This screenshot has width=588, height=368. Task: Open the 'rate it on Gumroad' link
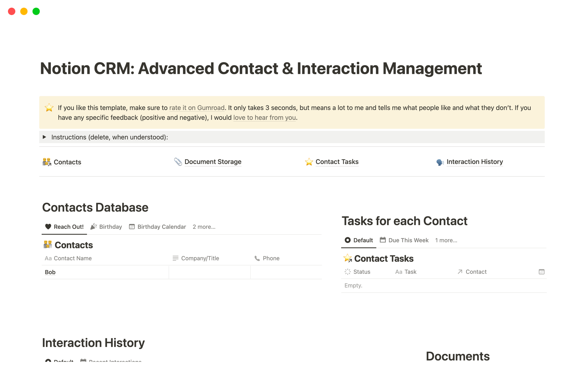(197, 108)
